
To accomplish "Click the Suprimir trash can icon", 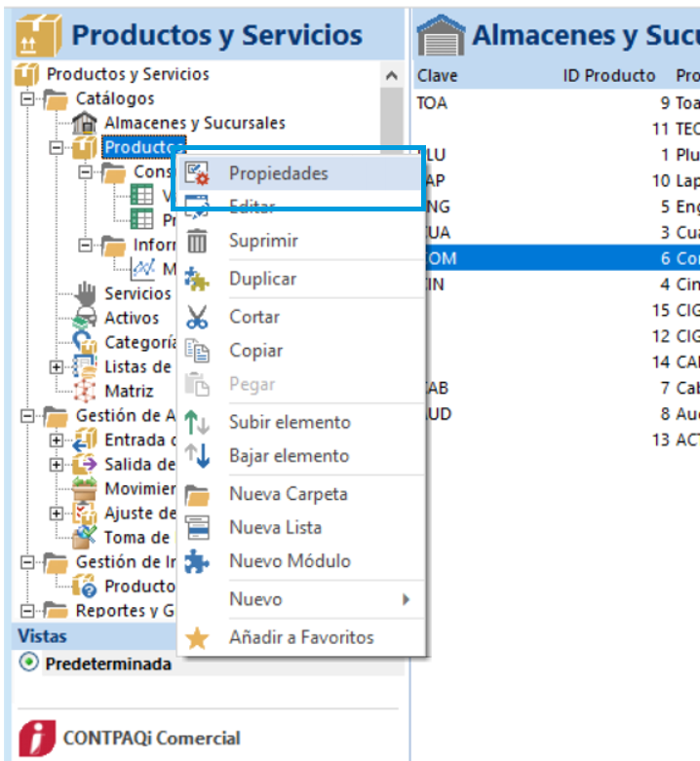I will 197,241.
